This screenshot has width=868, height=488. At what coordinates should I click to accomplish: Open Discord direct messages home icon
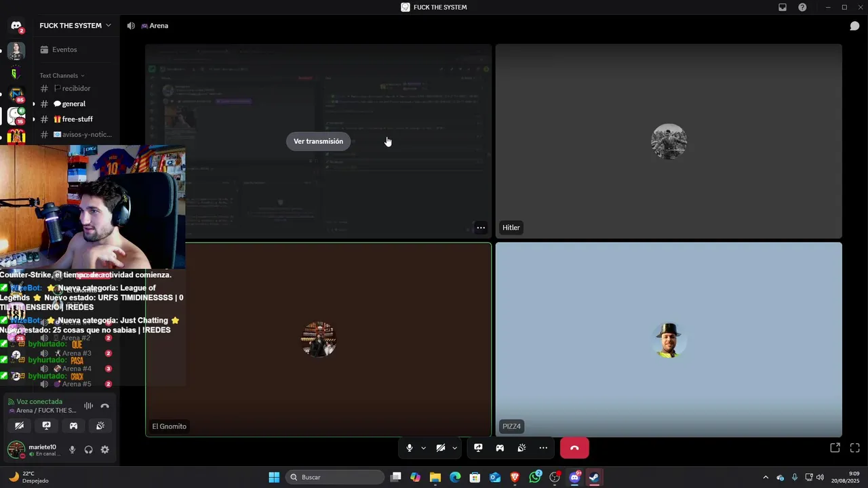point(16,26)
